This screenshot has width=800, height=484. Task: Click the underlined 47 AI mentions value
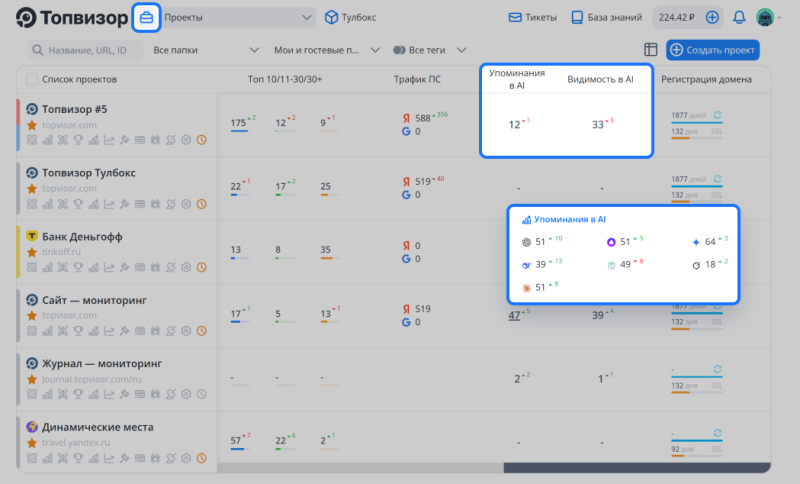click(514, 316)
